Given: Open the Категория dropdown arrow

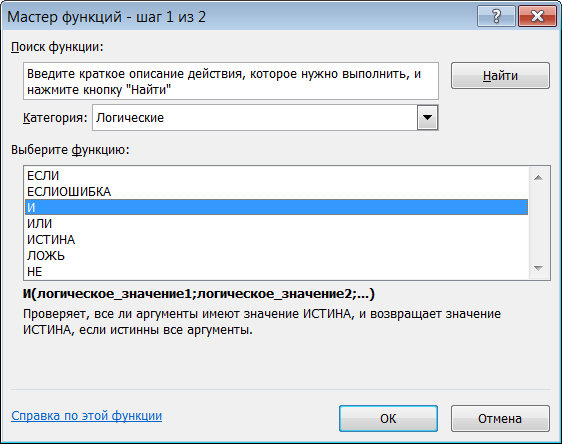Looking at the screenshot, I should [427, 118].
